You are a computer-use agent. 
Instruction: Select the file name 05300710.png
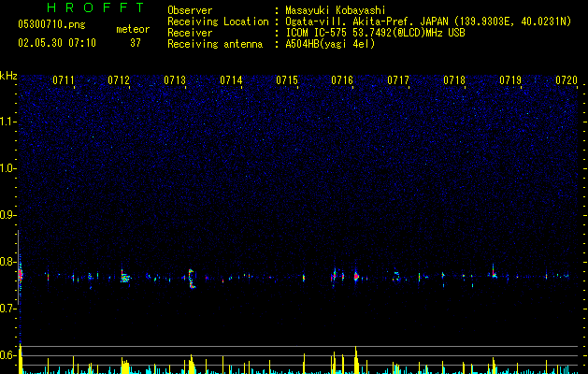pos(51,25)
